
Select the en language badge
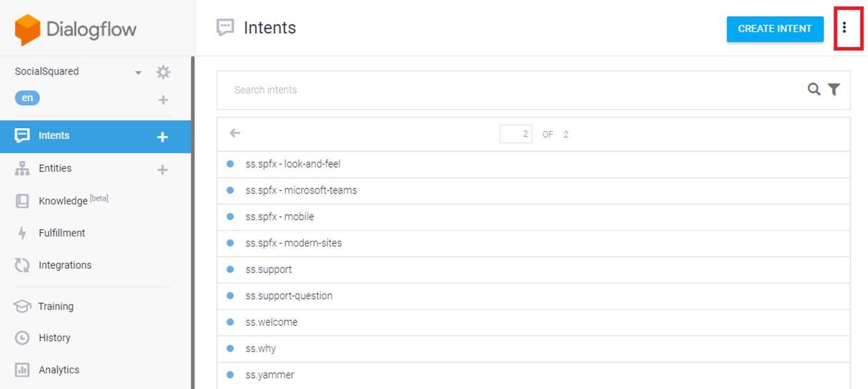tap(27, 98)
